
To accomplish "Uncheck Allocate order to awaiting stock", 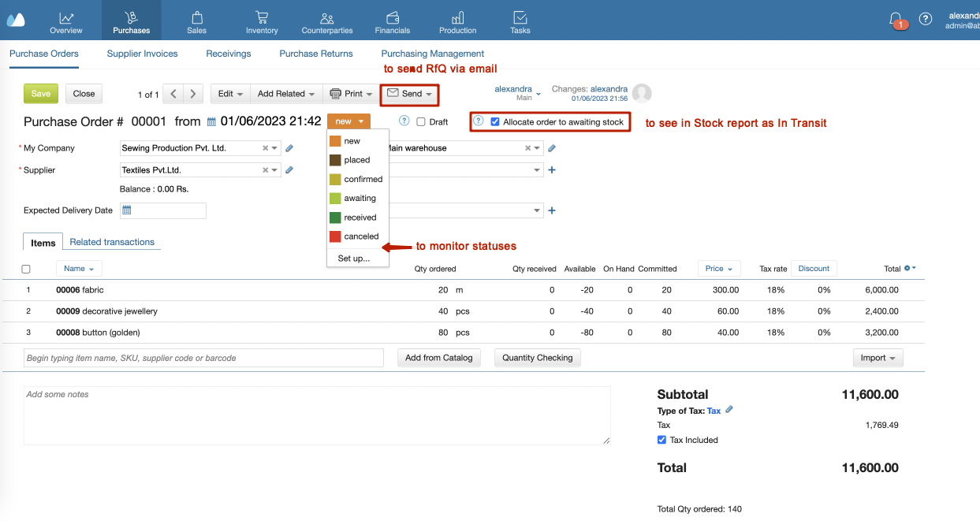I will [x=495, y=122].
